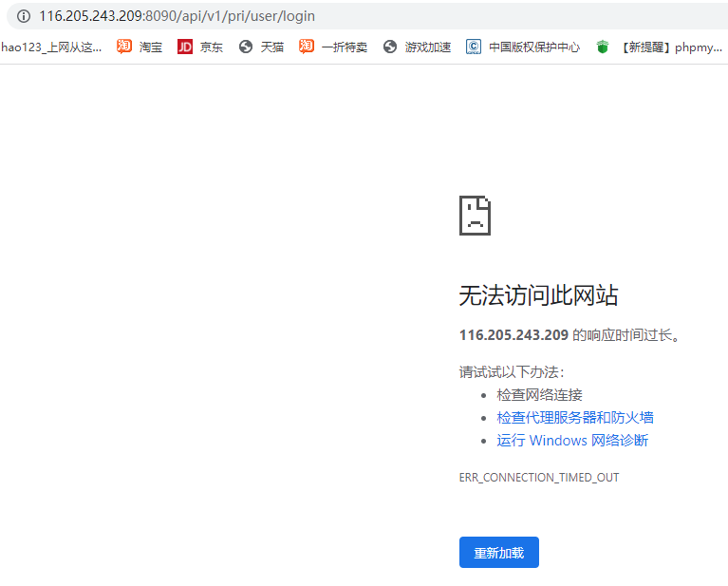Open the 中国版权保护中心 bookmark label
The width and height of the screenshot is (728, 586).
tap(534, 47)
